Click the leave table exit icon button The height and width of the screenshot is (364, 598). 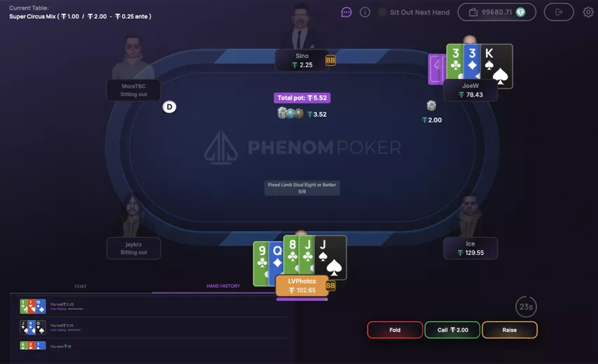click(559, 12)
